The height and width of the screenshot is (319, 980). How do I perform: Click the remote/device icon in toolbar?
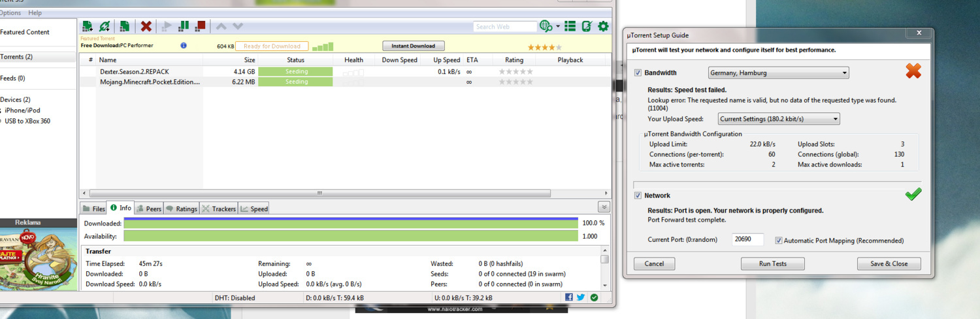point(587,26)
